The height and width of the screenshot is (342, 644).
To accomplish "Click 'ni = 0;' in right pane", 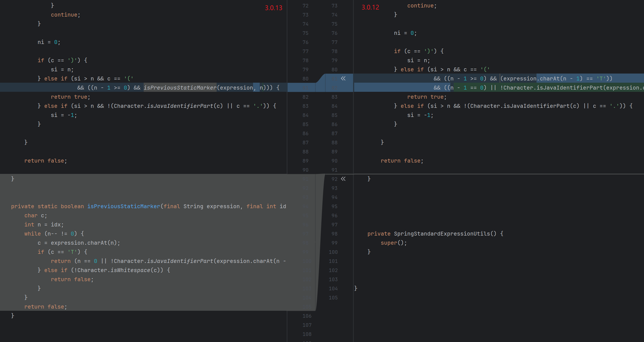I will (x=405, y=33).
